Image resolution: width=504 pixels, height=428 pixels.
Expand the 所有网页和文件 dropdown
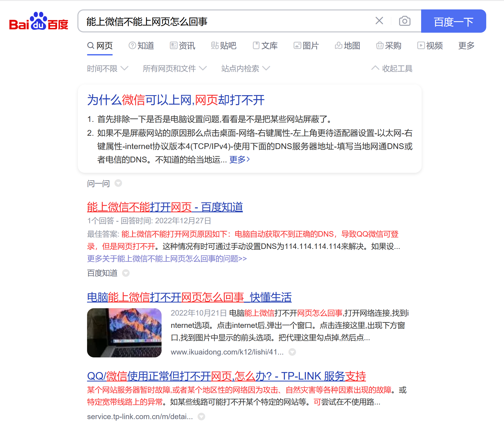click(x=175, y=69)
